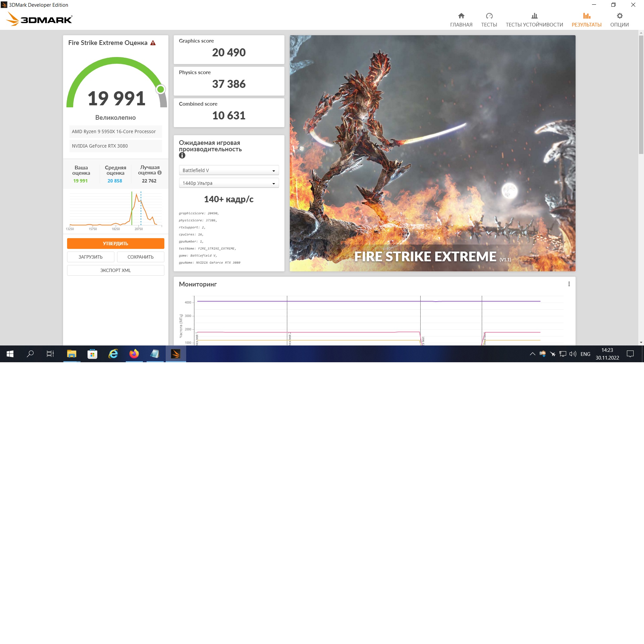This screenshot has height=644, width=644.
Task: Open ТЕСТЫ УСТОЙЧИВОСТИ stress tests icon
Action: (x=534, y=16)
